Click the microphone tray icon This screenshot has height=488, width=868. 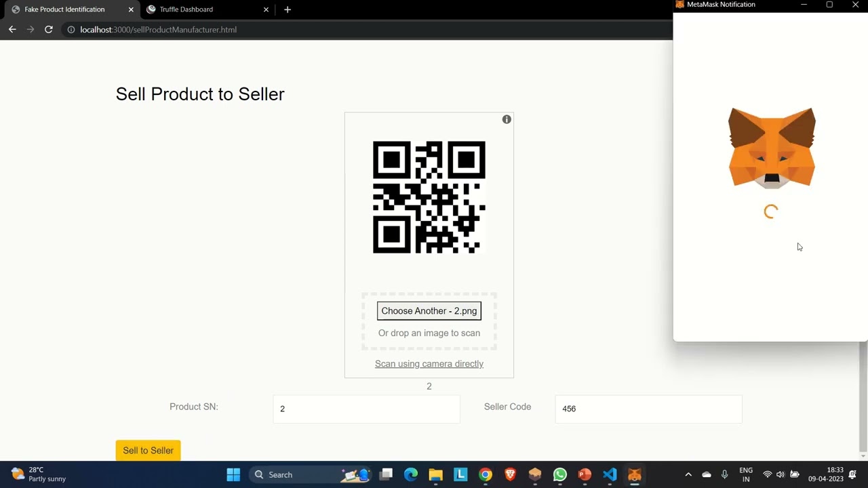[724, 474]
